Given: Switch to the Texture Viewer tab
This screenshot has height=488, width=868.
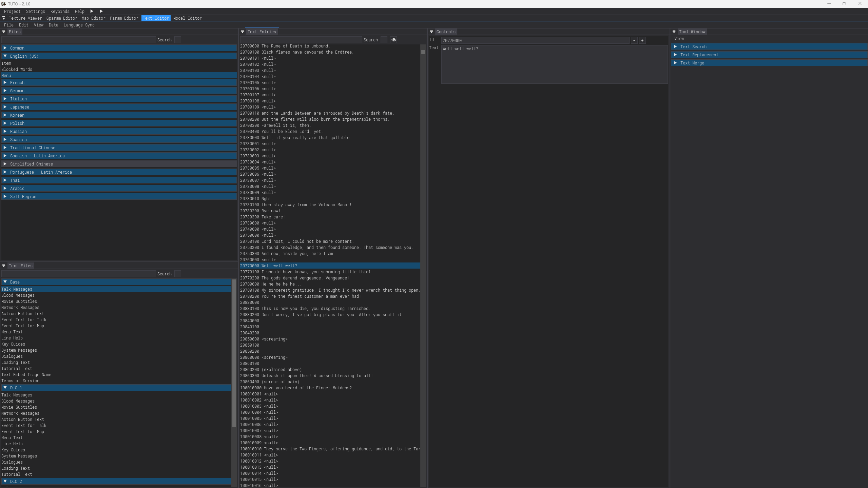Looking at the screenshot, I should (x=25, y=18).
